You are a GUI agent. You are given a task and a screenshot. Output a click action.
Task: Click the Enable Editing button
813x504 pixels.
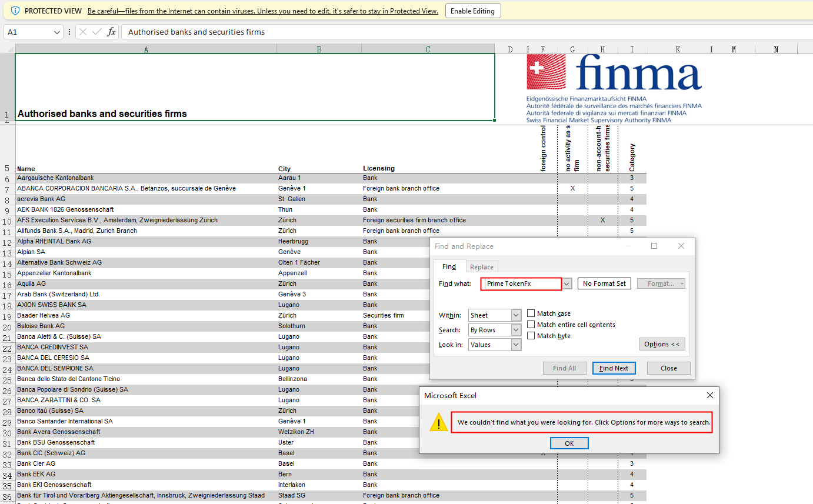point(472,11)
